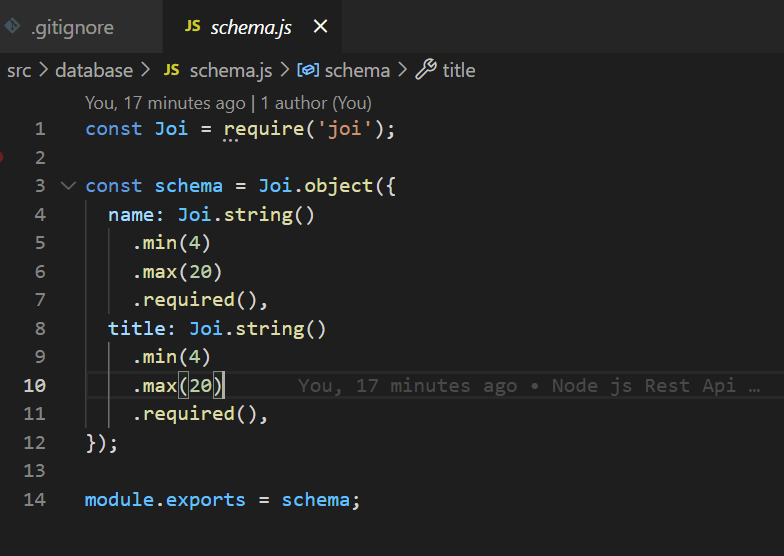Close the schema.js editor tab
The image size is (784, 556).
(320, 27)
